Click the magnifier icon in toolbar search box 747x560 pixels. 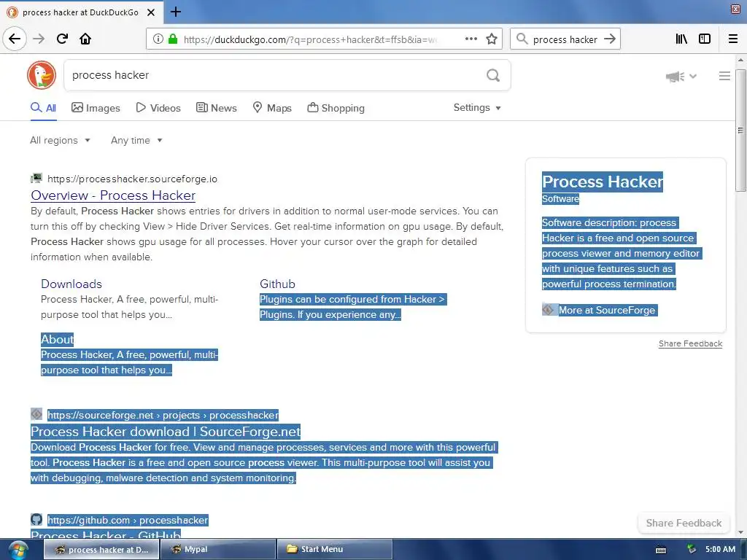pyautogui.click(x=522, y=39)
